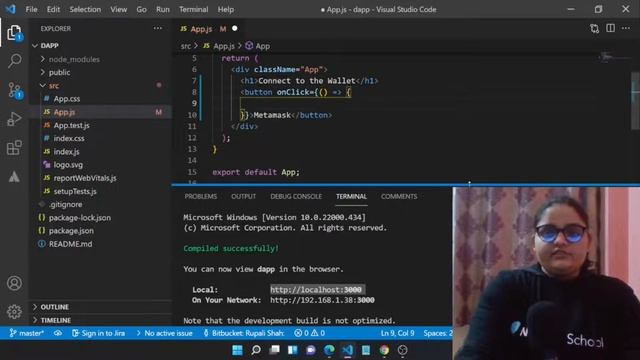Open the Run and Debug view
Viewport: 640px width, 360px height.
14,119
